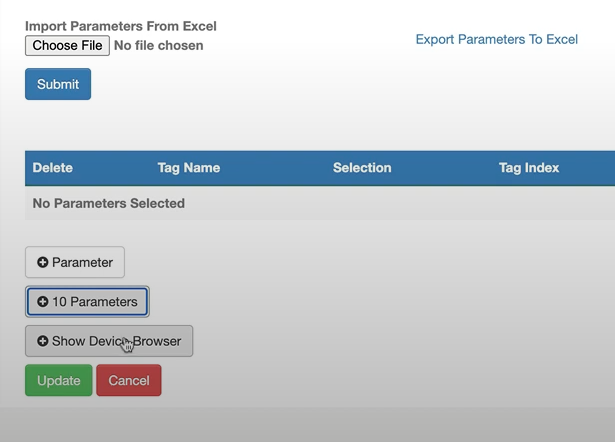Click the plus icon on Parameter button
Viewport: 615px width, 442px height.
[x=42, y=262]
